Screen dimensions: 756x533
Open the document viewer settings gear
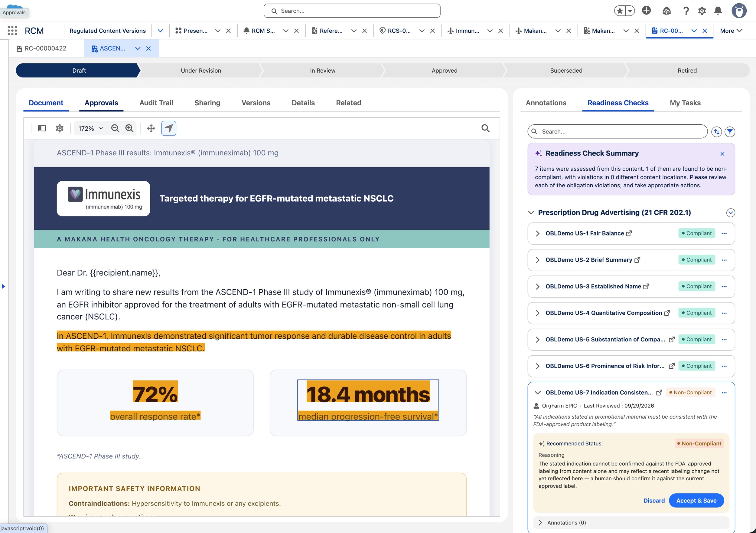point(60,128)
